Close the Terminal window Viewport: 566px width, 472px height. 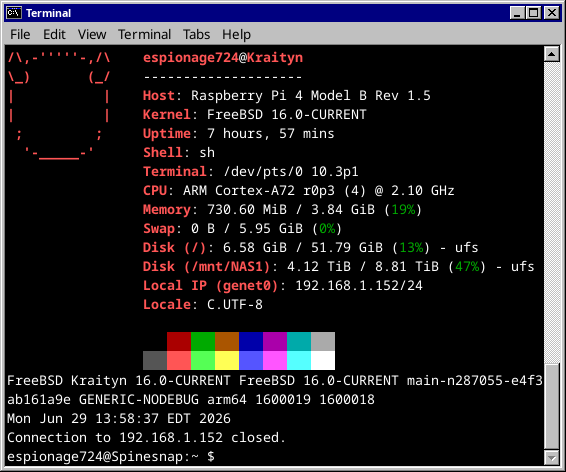click(x=552, y=13)
